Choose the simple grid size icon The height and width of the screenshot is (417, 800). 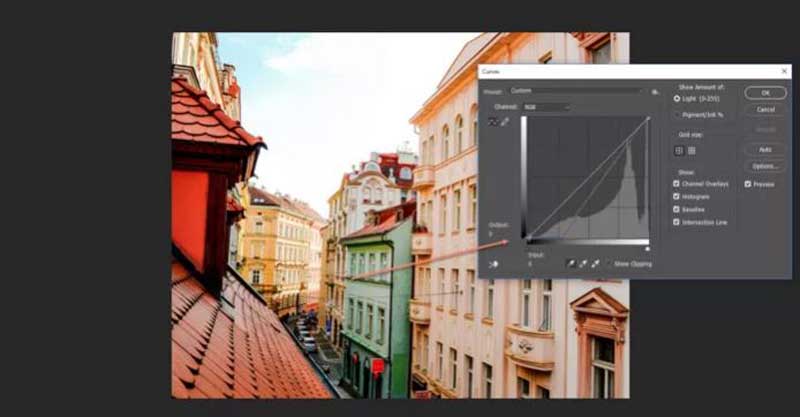pyautogui.click(x=679, y=150)
